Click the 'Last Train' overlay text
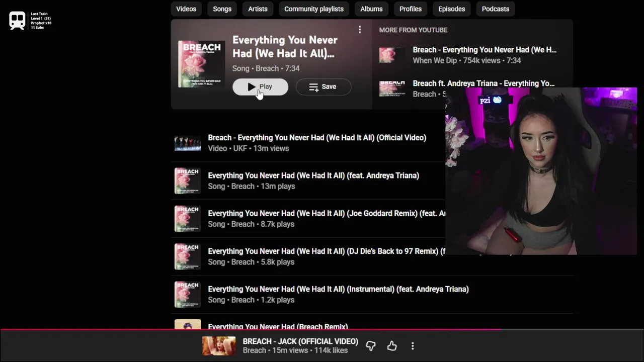644x362 pixels. [x=39, y=14]
